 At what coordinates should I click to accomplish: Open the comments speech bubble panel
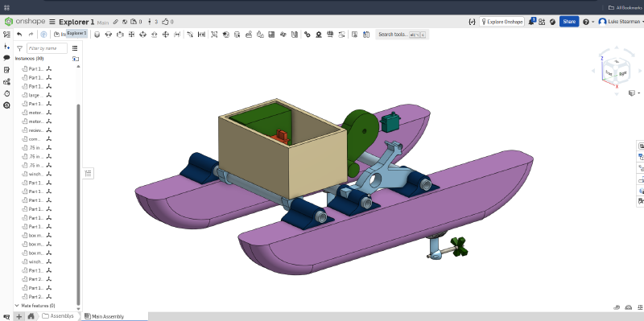[x=6, y=58]
